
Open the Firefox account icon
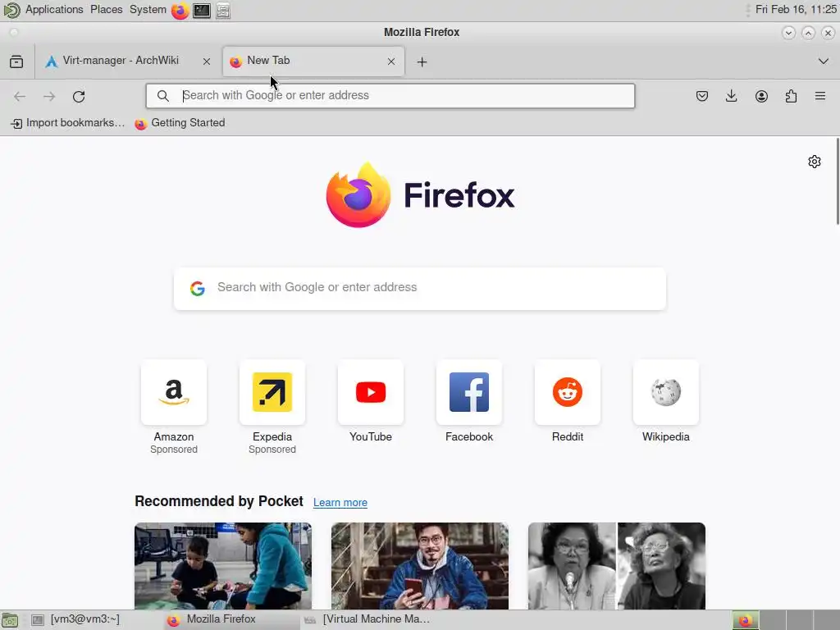click(x=761, y=97)
